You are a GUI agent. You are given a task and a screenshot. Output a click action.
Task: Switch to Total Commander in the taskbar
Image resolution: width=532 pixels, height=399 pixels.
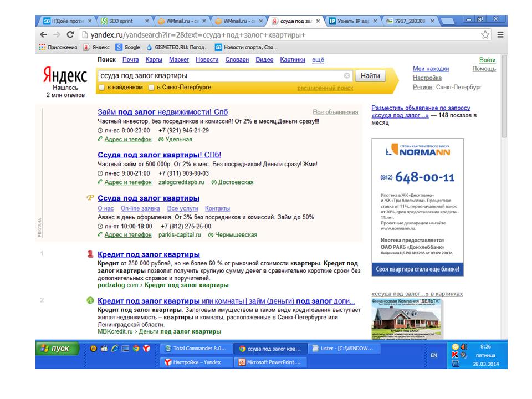click(x=196, y=349)
